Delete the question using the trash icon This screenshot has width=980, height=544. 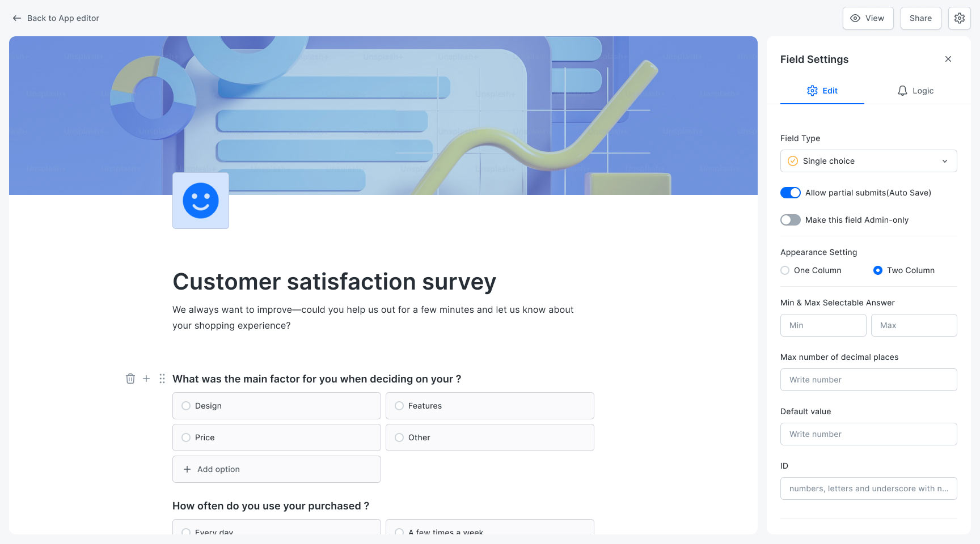tap(130, 379)
